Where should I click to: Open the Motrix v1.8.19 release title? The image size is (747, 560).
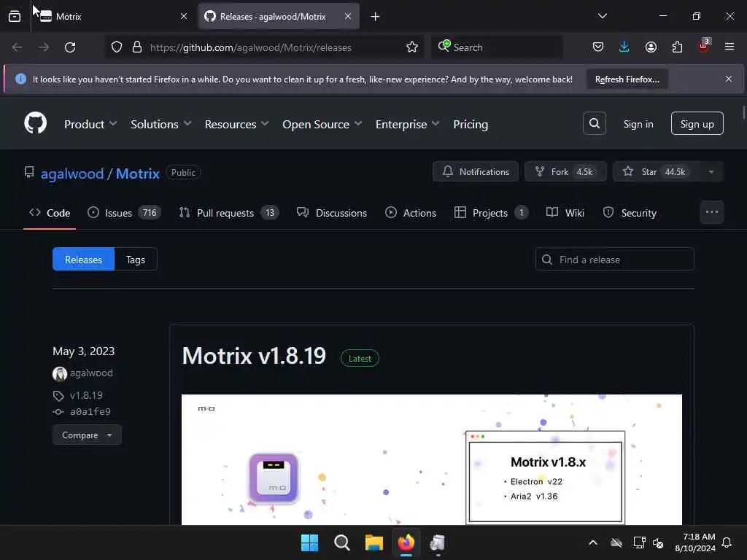253,356
